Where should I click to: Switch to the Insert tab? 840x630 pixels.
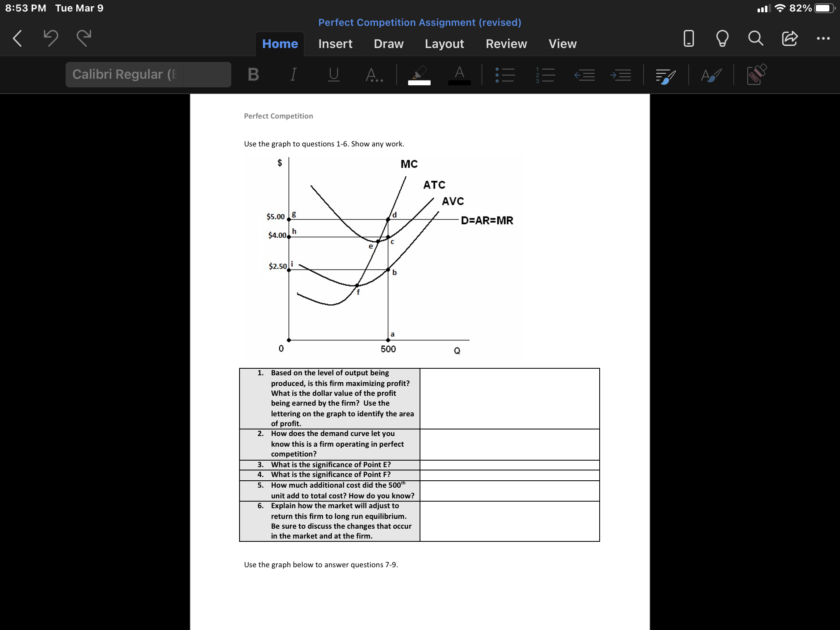click(335, 43)
